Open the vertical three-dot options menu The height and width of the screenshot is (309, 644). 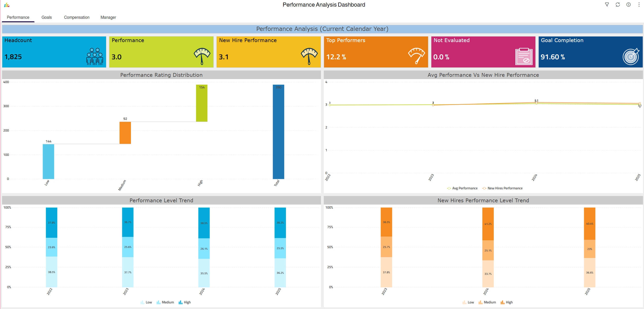639,5
